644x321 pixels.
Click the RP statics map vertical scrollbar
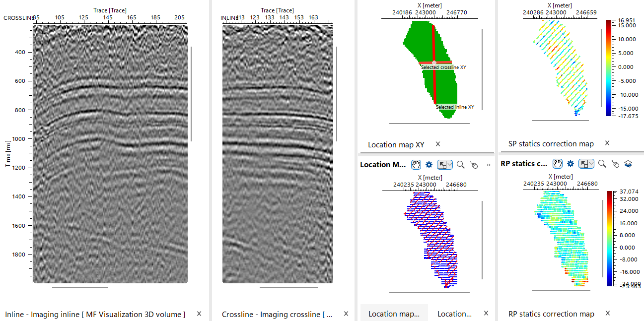tap(602, 240)
